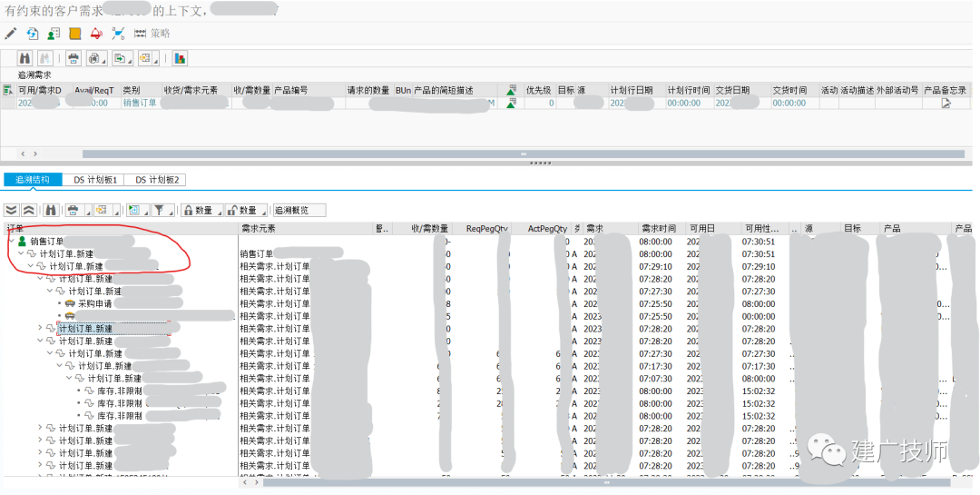The height and width of the screenshot is (495, 980).
Task: Click 外部活动号 column header
Action: click(898, 90)
